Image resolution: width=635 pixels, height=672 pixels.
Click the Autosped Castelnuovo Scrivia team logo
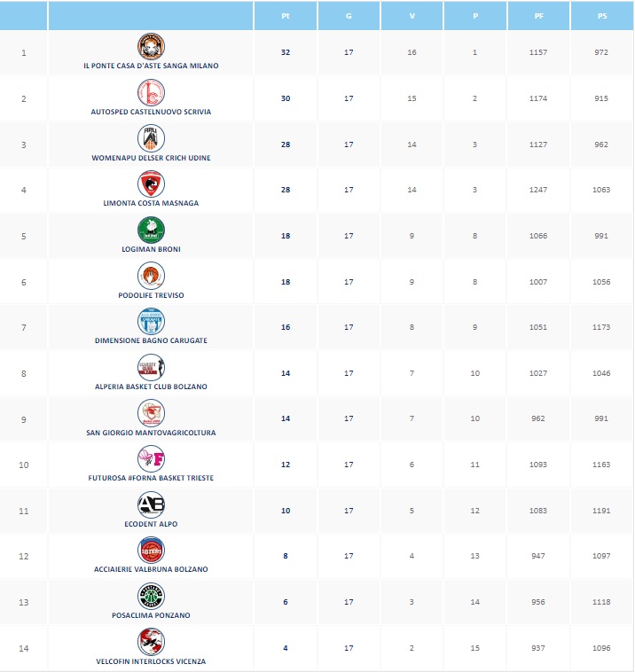point(151,92)
